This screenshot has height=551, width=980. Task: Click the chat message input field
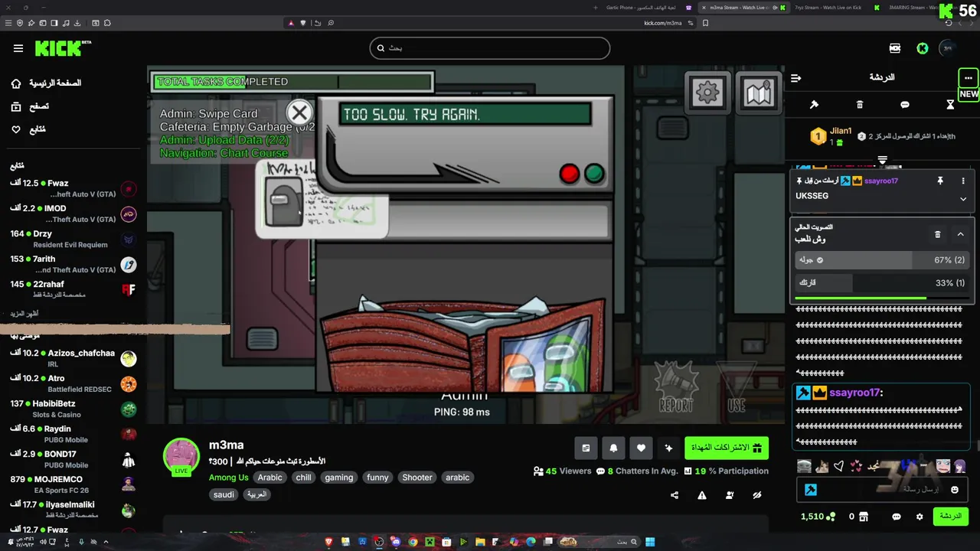pos(882,489)
